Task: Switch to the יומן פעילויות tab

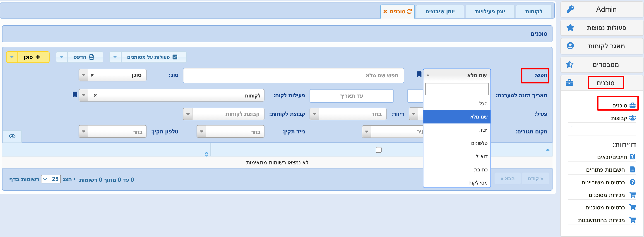Action: click(490, 12)
